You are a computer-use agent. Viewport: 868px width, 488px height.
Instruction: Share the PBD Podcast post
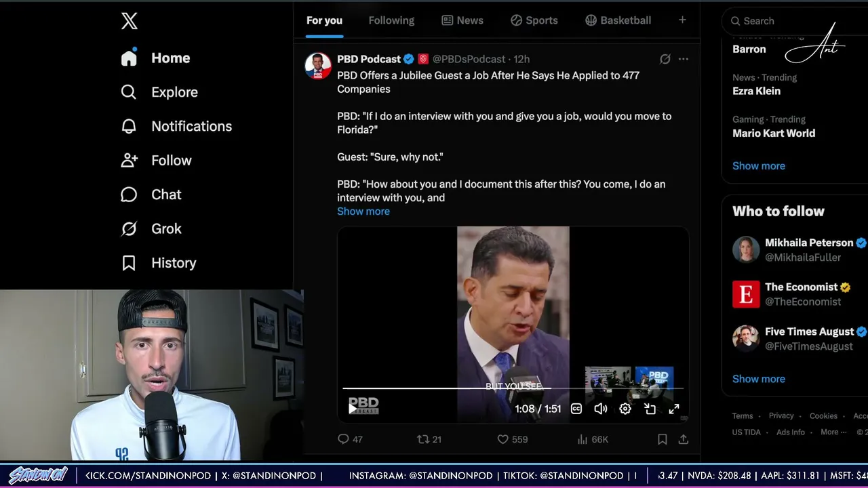click(684, 439)
